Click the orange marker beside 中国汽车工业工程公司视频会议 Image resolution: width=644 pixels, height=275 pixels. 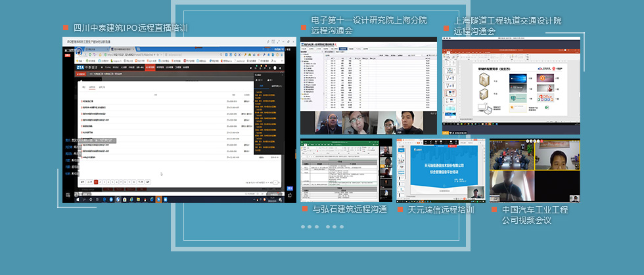495,209
